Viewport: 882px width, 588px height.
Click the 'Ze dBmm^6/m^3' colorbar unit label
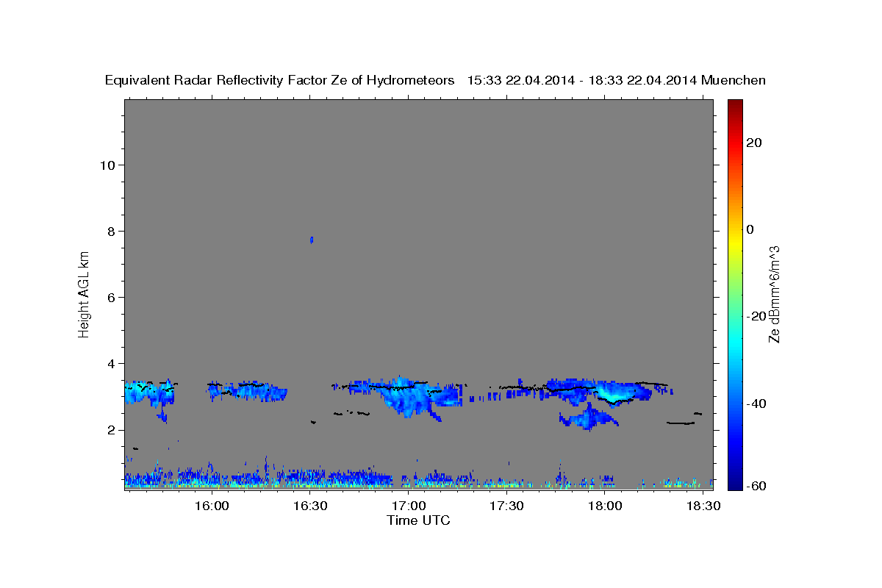[774, 293]
